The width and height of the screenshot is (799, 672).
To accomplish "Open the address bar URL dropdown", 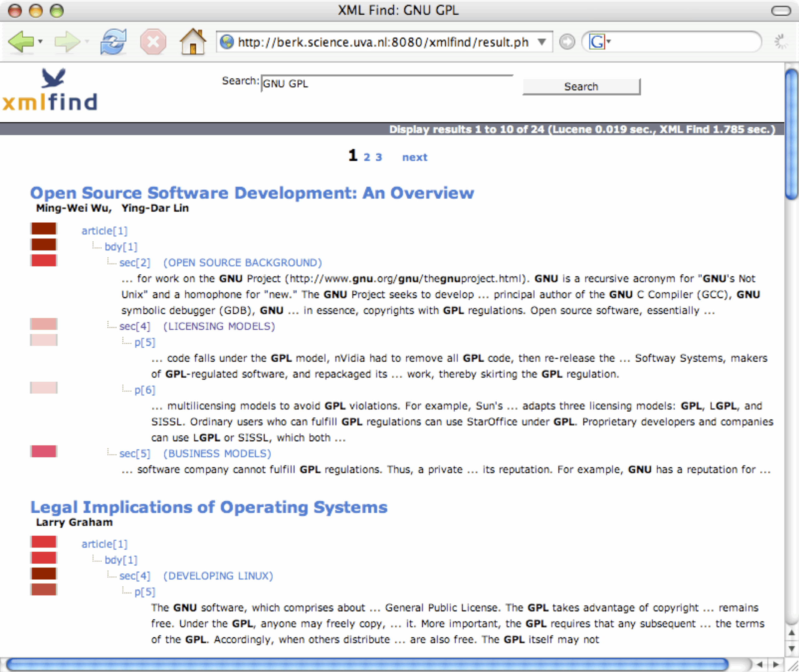I will coord(542,41).
